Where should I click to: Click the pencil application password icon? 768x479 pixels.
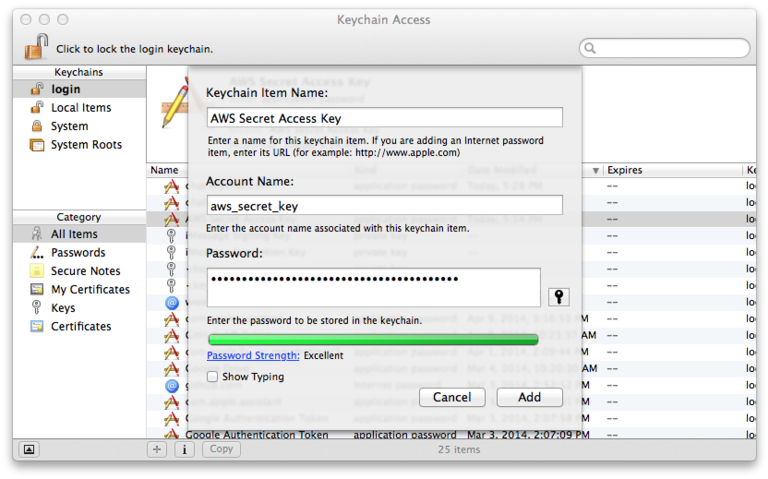[175, 105]
